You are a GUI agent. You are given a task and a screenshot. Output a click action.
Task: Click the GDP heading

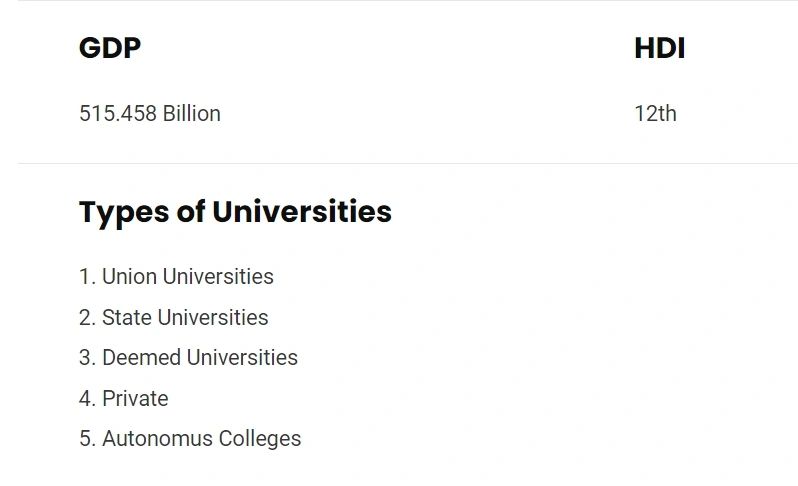[x=110, y=48]
